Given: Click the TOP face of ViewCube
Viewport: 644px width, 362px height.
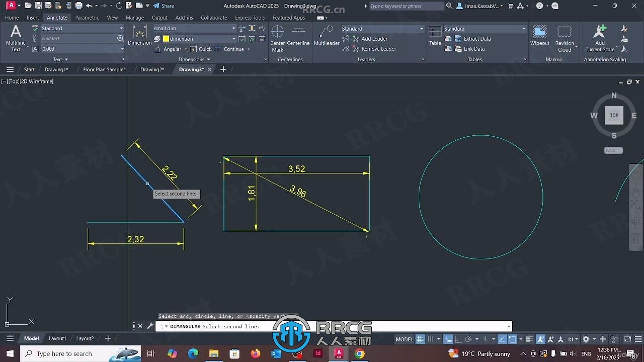Looking at the screenshot, I should 614,115.
